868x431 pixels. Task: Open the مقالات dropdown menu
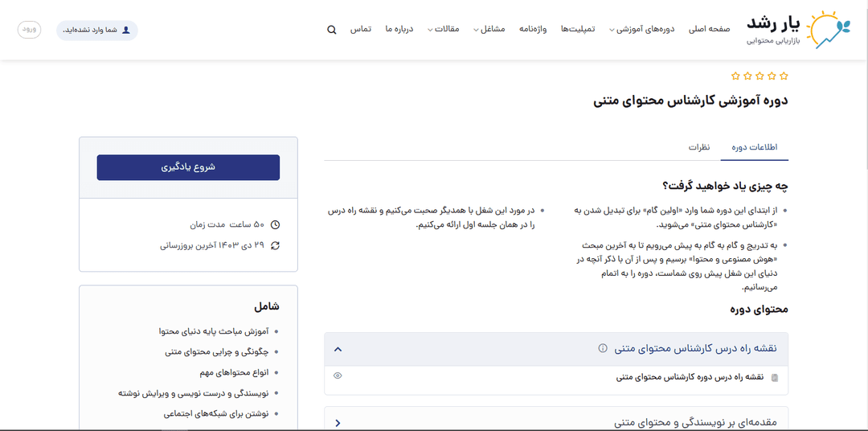click(x=444, y=30)
